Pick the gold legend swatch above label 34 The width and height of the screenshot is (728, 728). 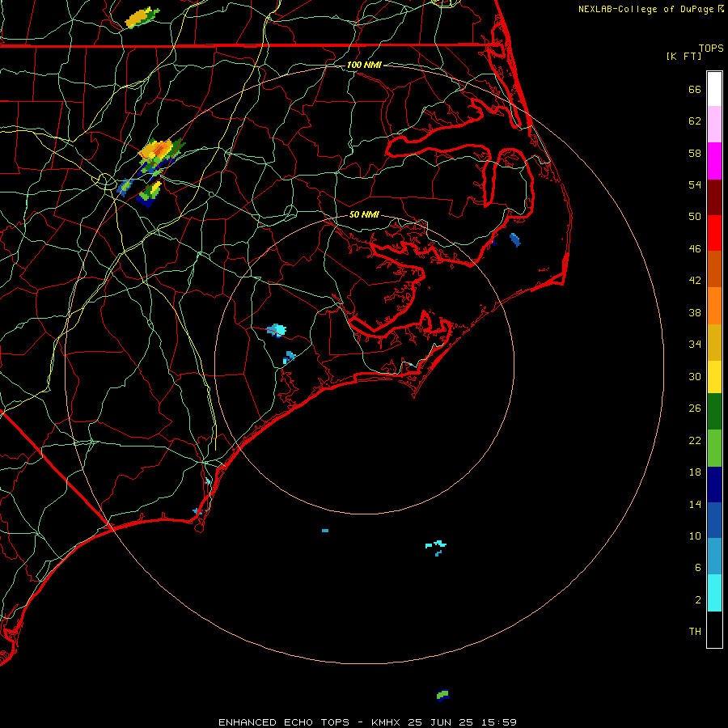click(x=714, y=343)
